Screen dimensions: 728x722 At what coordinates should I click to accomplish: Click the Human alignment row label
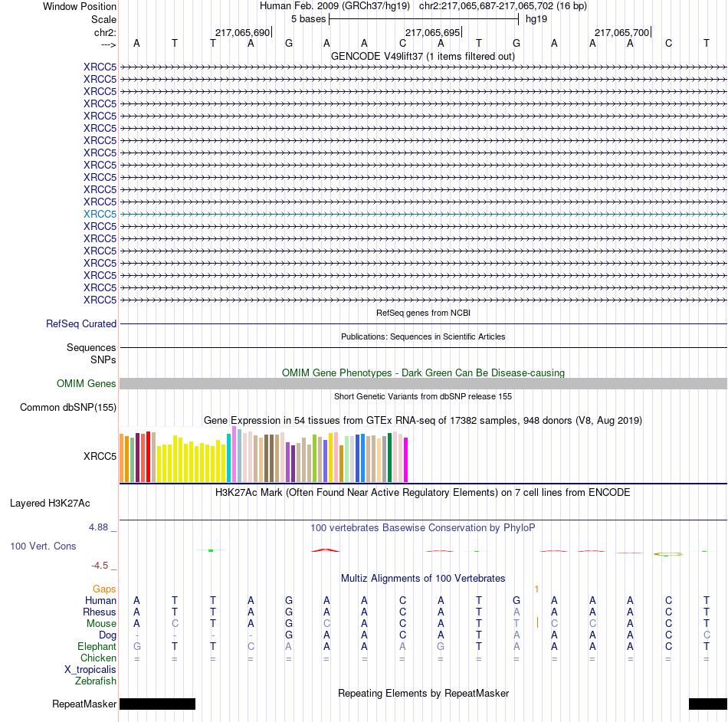tap(100, 600)
